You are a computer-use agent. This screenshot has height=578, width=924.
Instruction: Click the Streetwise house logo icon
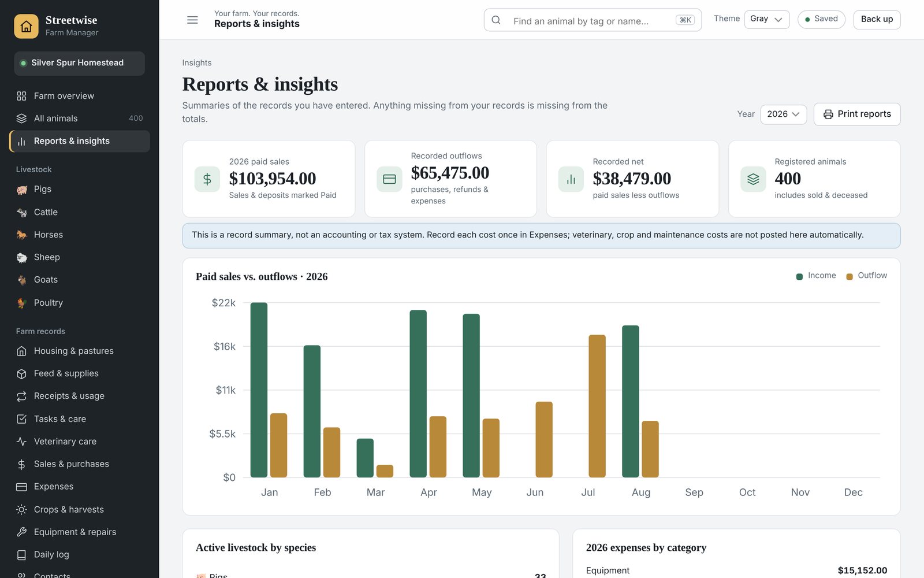point(26,26)
